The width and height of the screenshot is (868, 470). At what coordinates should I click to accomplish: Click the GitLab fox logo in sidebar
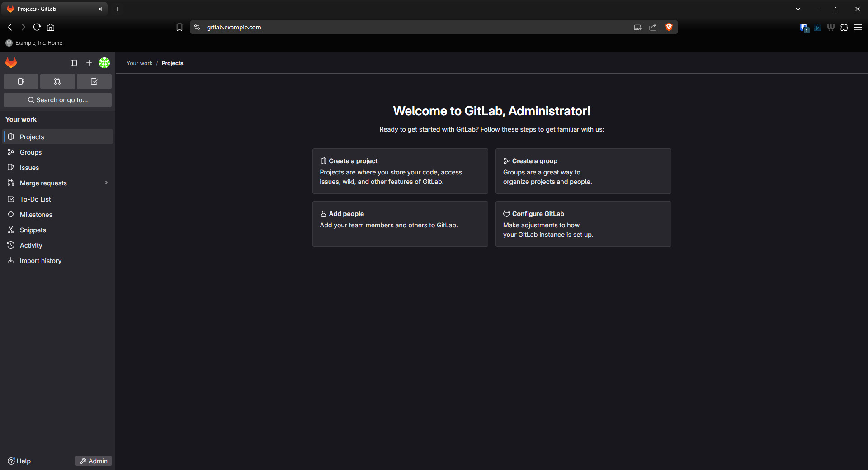click(x=11, y=63)
